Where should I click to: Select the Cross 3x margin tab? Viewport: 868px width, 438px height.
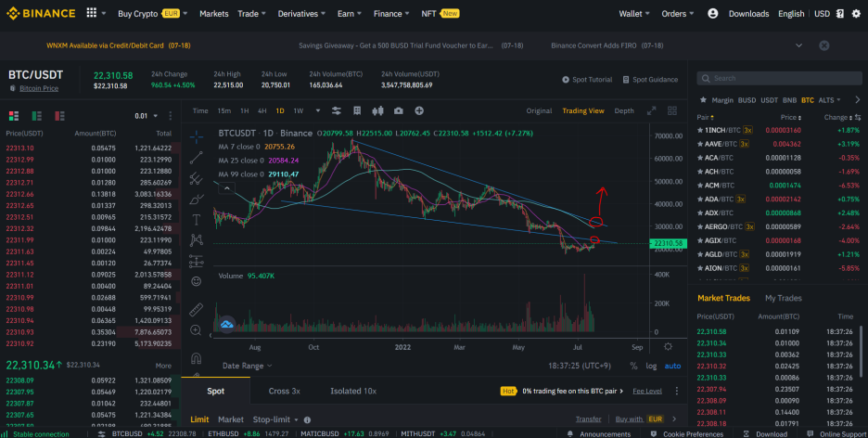point(285,391)
